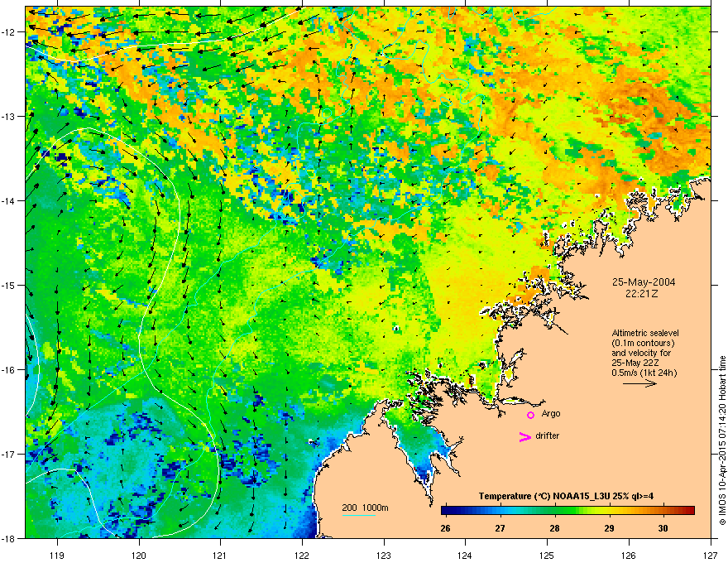Image resolution: width=728 pixels, height=563 pixels.
Task: Click the longitude axis label 124
Action: (465, 555)
